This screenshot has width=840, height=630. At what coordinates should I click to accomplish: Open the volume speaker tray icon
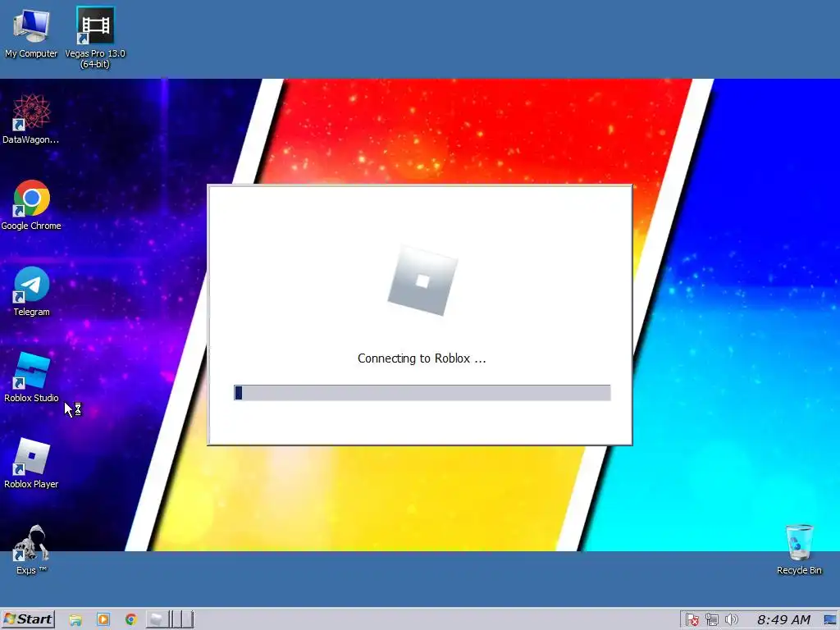tap(731, 620)
